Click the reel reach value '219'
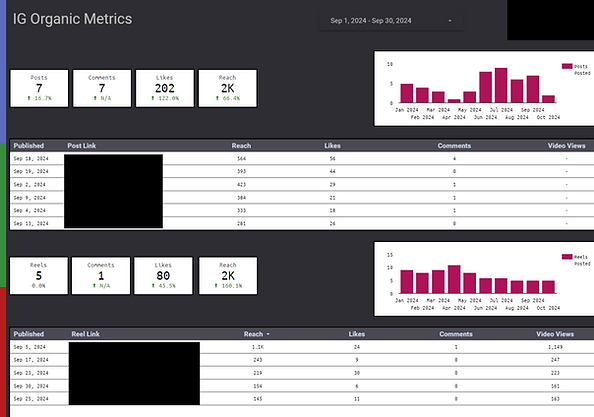The width and height of the screenshot is (594, 417). point(258,373)
